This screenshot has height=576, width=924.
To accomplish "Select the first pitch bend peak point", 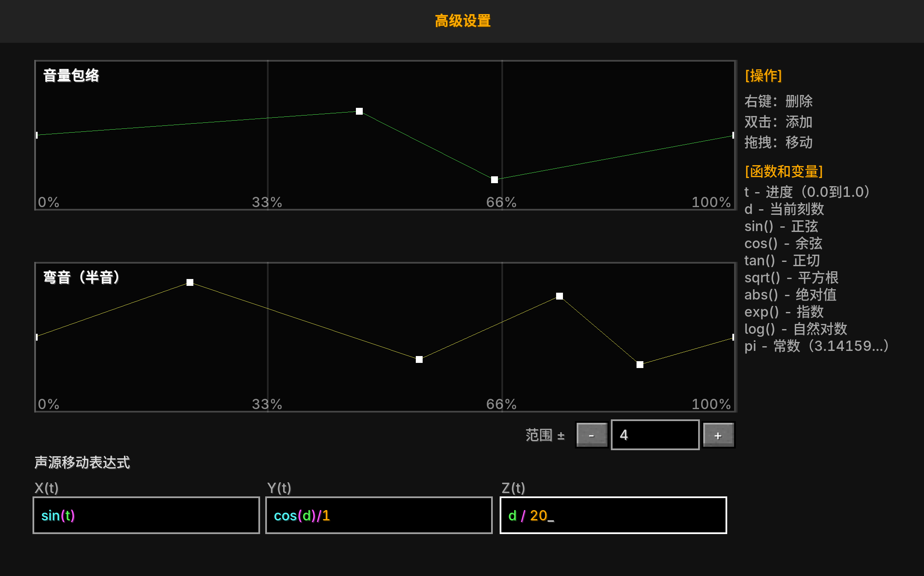I will point(190,282).
